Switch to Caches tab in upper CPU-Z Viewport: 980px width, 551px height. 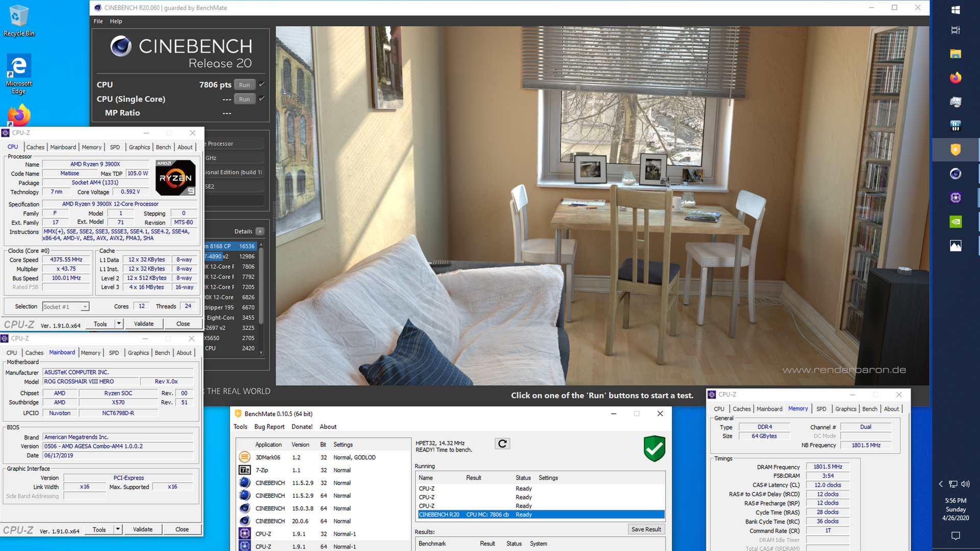(x=35, y=147)
